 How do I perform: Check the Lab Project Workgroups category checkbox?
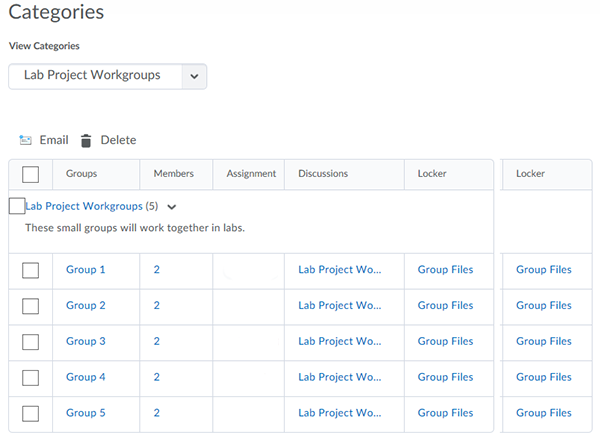pyautogui.click(x=16, y=206)
